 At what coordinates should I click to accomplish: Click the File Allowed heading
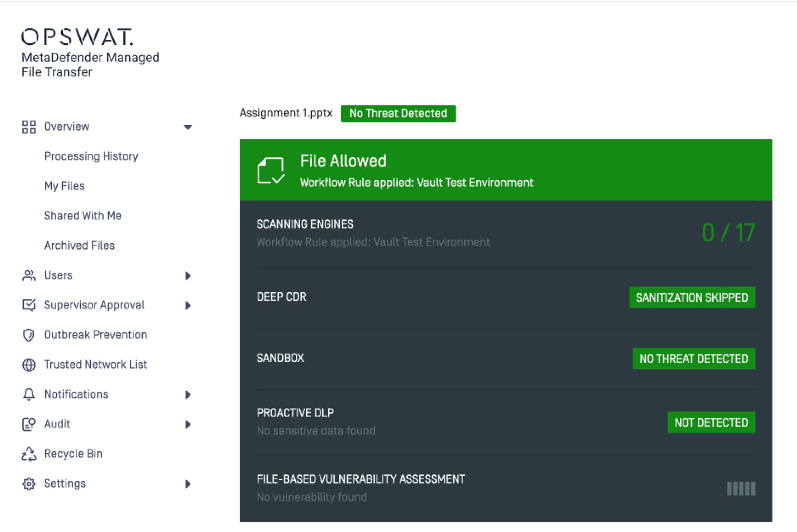click(x=343, y=161)
